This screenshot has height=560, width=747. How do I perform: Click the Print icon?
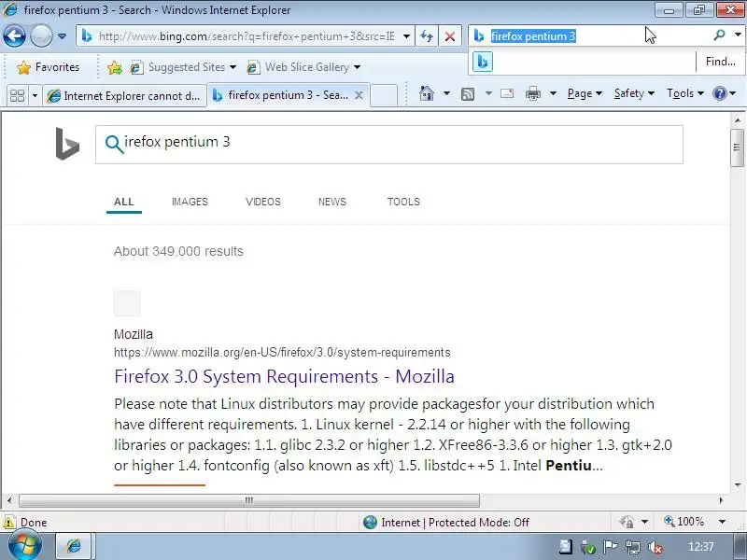click(x=532, y=93)
